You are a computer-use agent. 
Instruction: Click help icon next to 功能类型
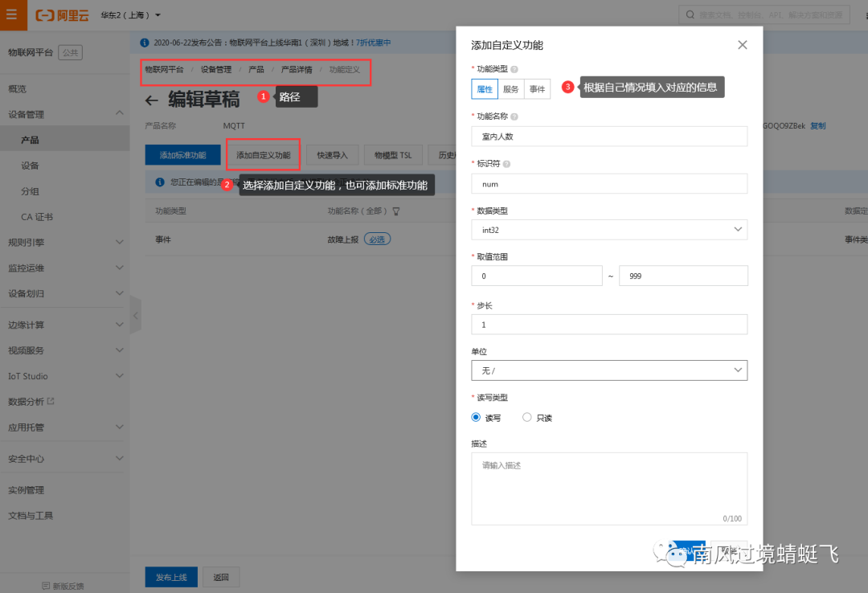coord(514,69)
